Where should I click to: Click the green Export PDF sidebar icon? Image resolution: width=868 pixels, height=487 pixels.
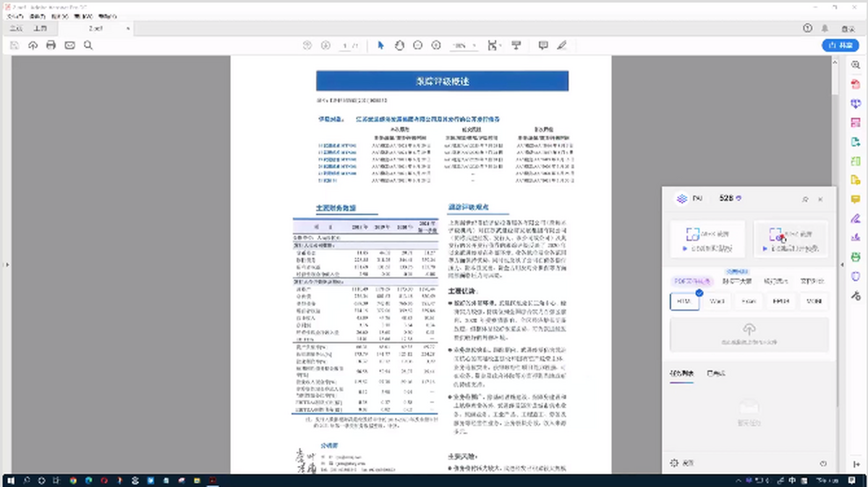coord(856,141)
